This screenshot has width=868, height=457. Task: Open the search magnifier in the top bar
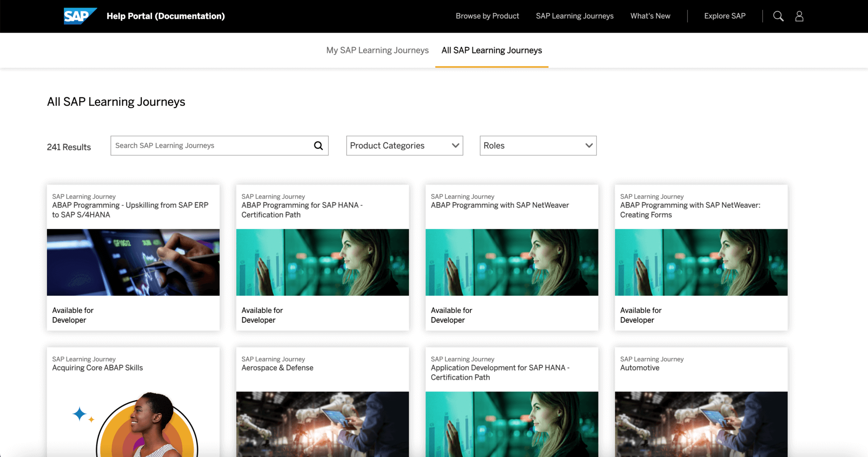(x=778, y=16)
